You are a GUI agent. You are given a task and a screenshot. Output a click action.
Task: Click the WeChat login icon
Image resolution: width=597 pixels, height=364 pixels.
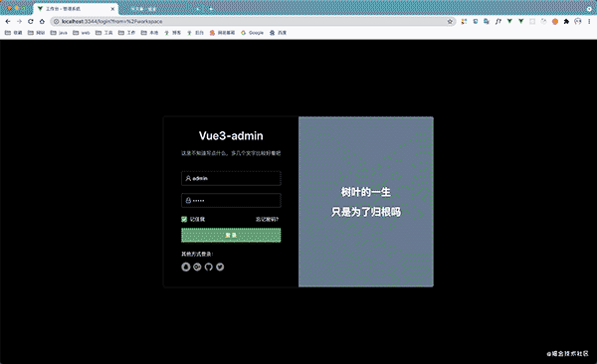pyautogui.click(x=197, y=267)
